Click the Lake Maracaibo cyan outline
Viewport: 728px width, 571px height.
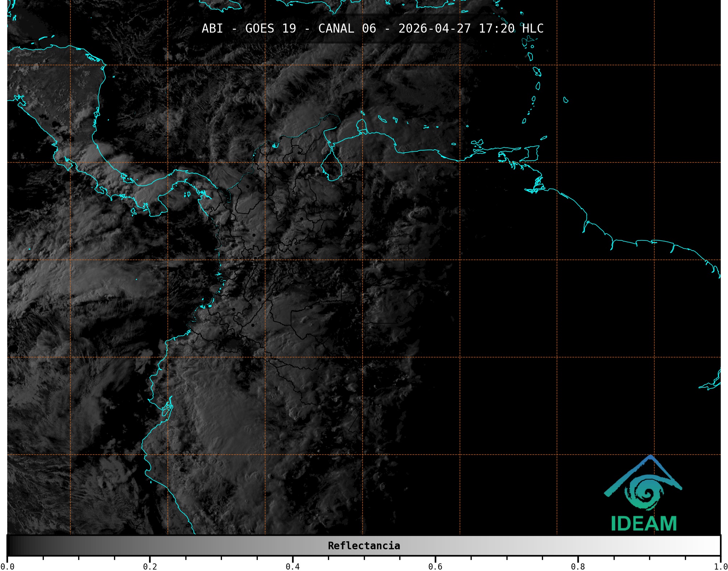(x=332, y=167)
